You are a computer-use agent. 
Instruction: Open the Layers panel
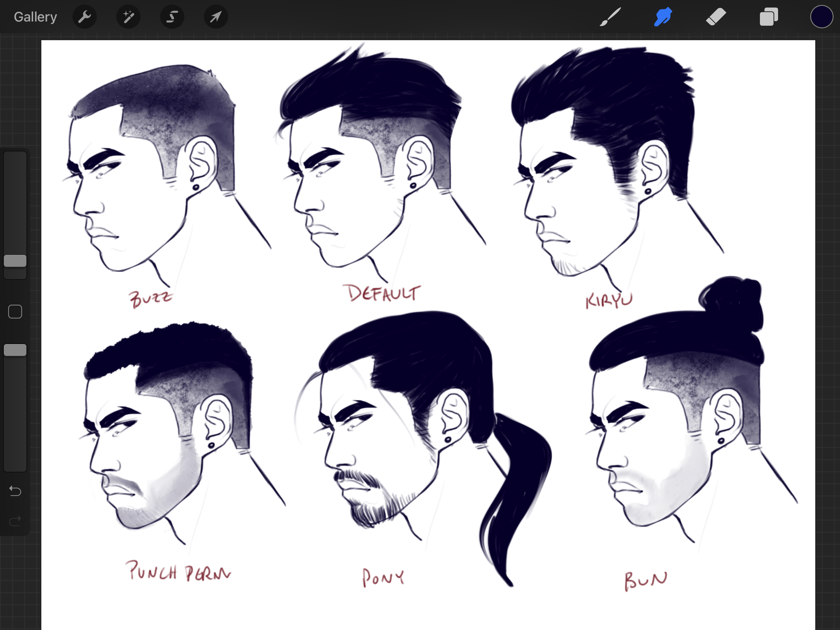pos(769,17)
